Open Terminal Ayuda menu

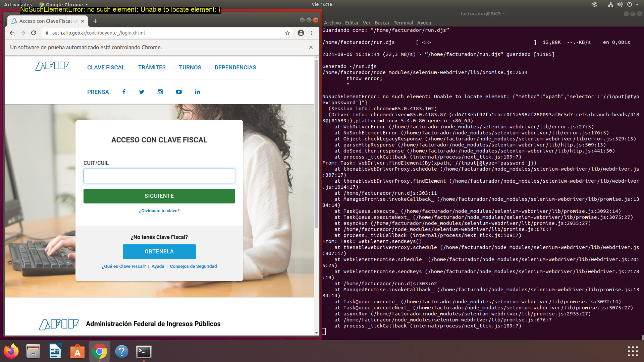424,23
